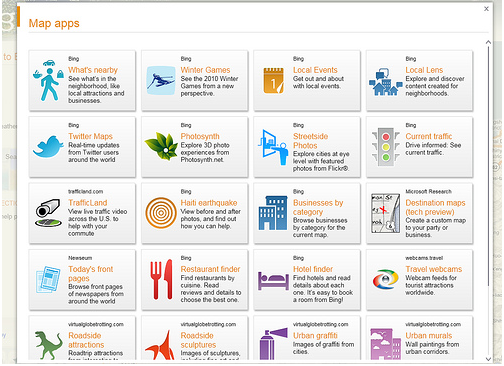Click the Businesses by category link
The image size is (504, 366).
coord(318,207)
